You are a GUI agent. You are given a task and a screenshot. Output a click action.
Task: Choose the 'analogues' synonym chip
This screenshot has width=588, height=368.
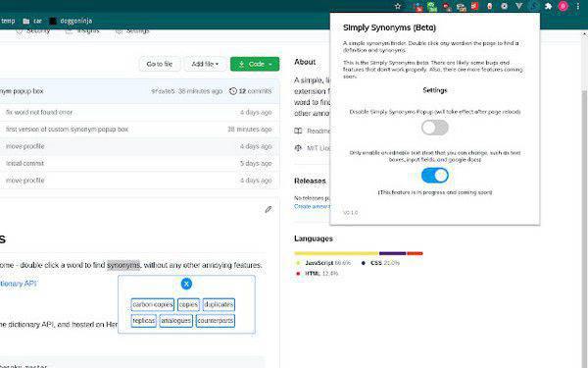pos(176,321)
